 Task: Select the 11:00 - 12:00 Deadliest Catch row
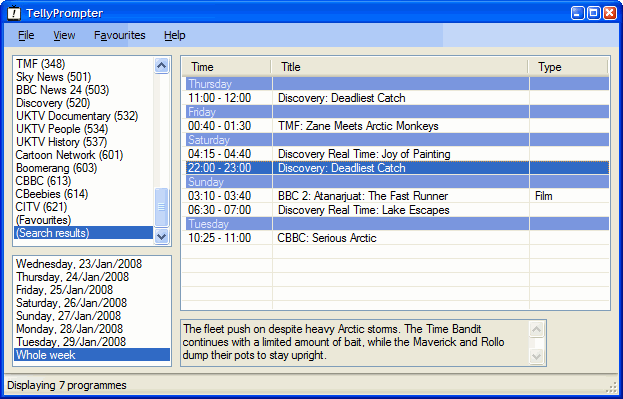pyautogui.click(x=397, y=98)
